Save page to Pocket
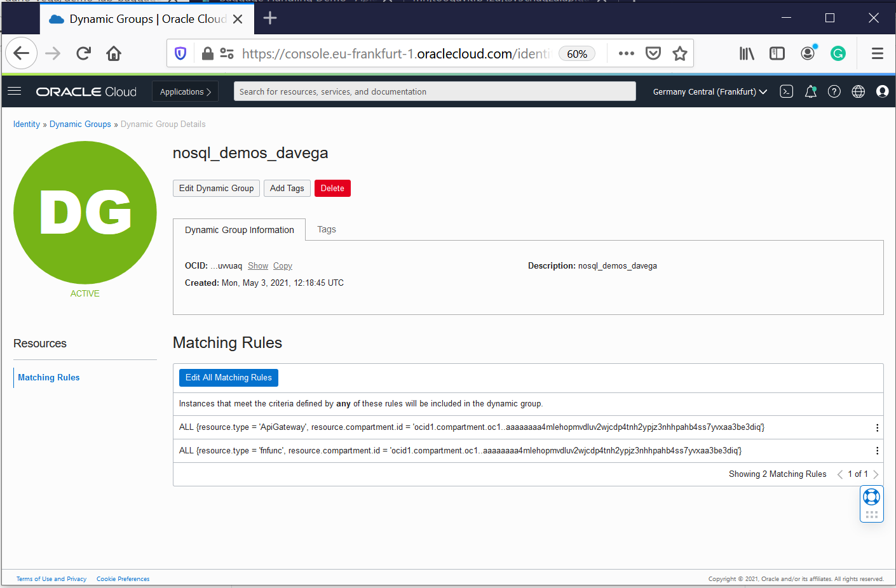This screenshot has width=896, height=588. (653, 53)
